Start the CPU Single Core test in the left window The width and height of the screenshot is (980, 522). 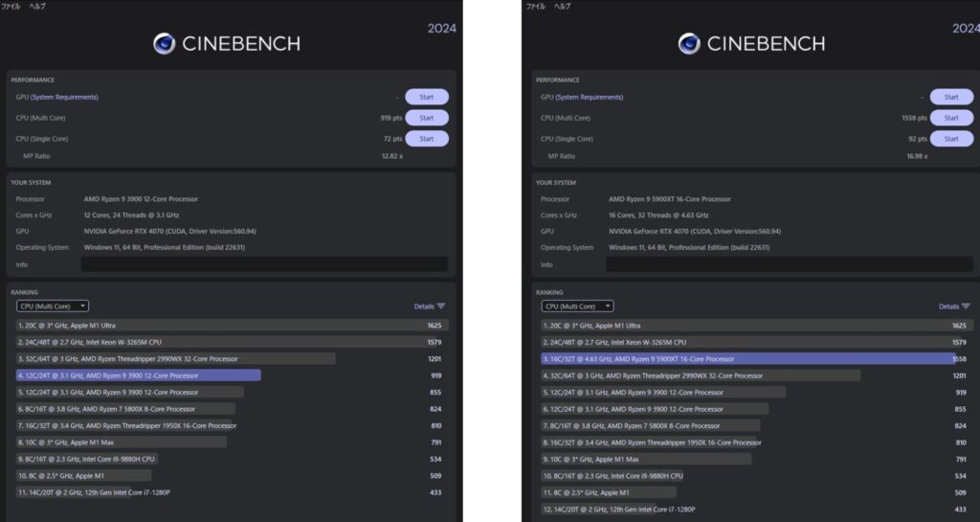(x=426, y=139)
